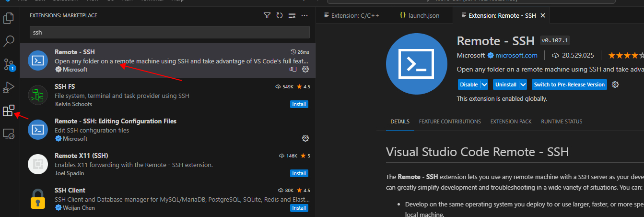Screen dimensions: 644x217
Task: Clear extensions search results icon
Action: [x=292, y=16]
